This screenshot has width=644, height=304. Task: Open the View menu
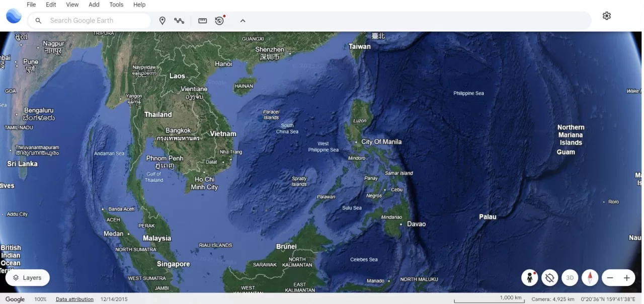click(72, 5)
